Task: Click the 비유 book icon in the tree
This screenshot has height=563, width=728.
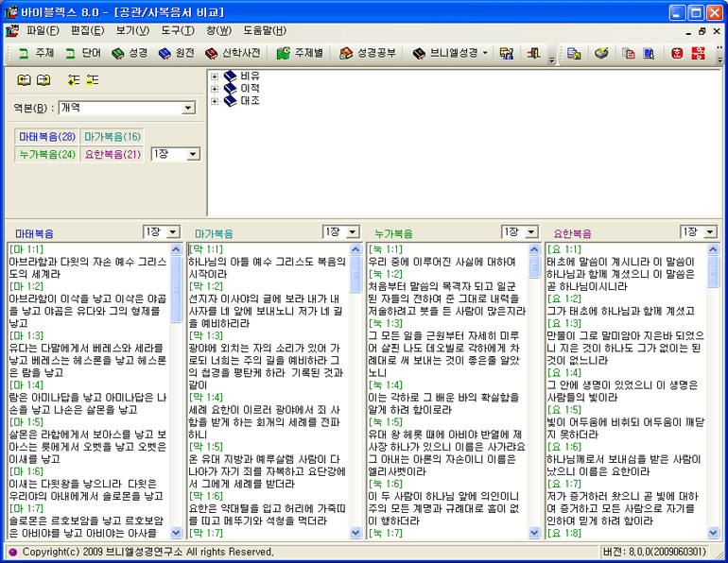Action: click(231, 76)
